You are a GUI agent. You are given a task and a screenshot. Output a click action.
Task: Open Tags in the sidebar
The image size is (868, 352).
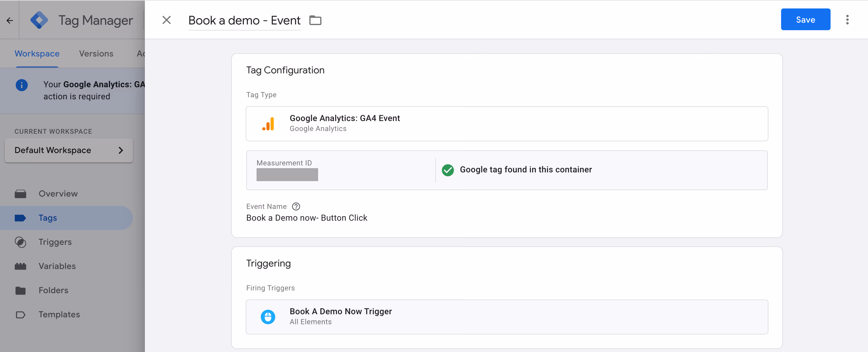(67, 218)
